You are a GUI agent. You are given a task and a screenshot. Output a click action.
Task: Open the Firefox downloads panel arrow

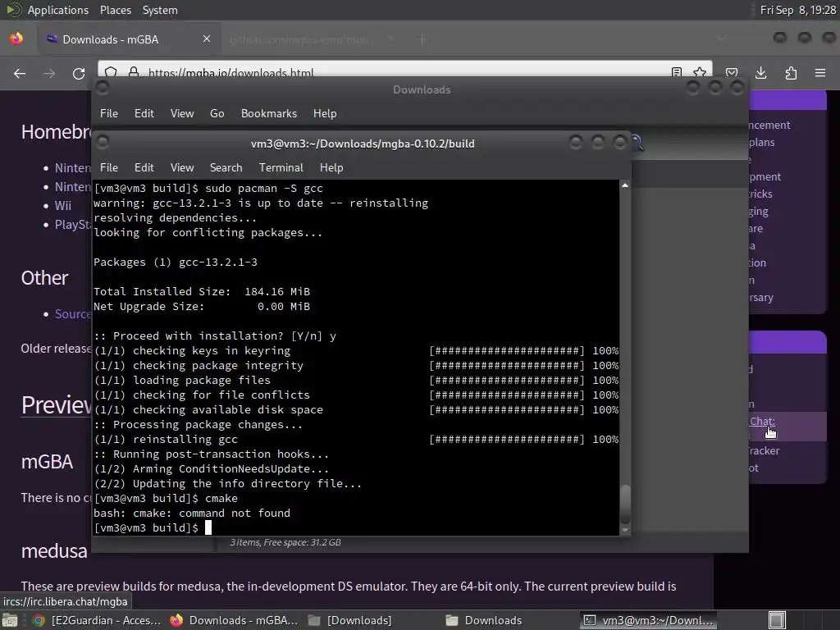coord(760,73)
